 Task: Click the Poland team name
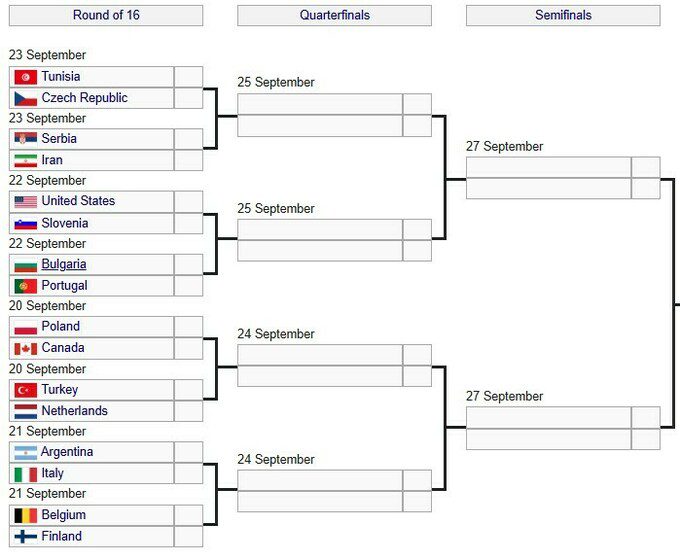click(x=61, y=327)
